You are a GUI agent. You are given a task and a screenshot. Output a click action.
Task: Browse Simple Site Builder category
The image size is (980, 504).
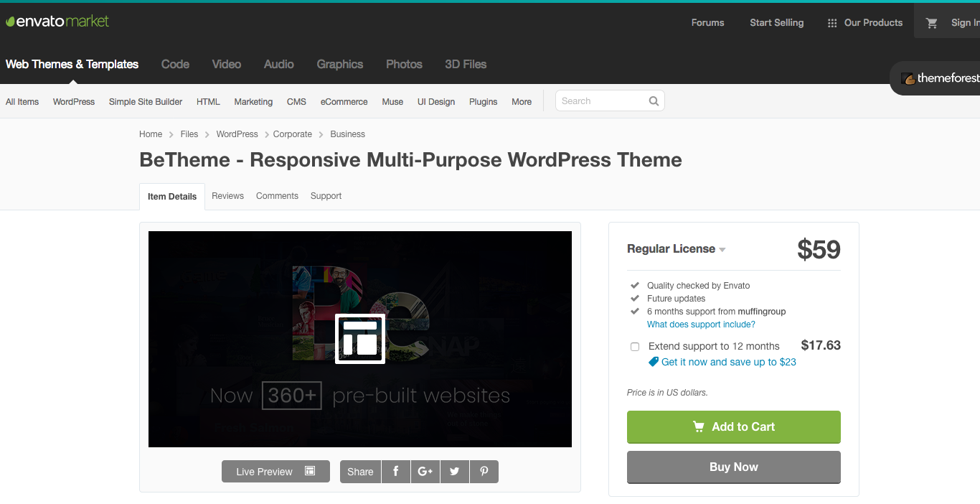coord(146,102)
